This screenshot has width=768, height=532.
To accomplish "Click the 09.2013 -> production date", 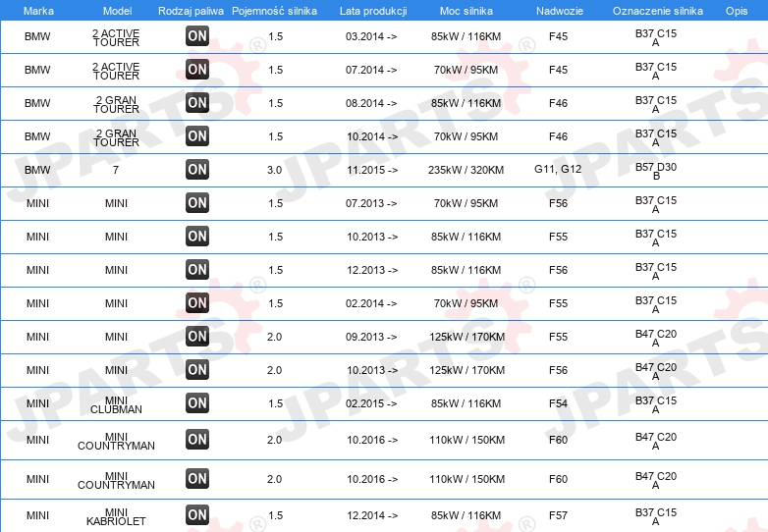I will point(371,337).
